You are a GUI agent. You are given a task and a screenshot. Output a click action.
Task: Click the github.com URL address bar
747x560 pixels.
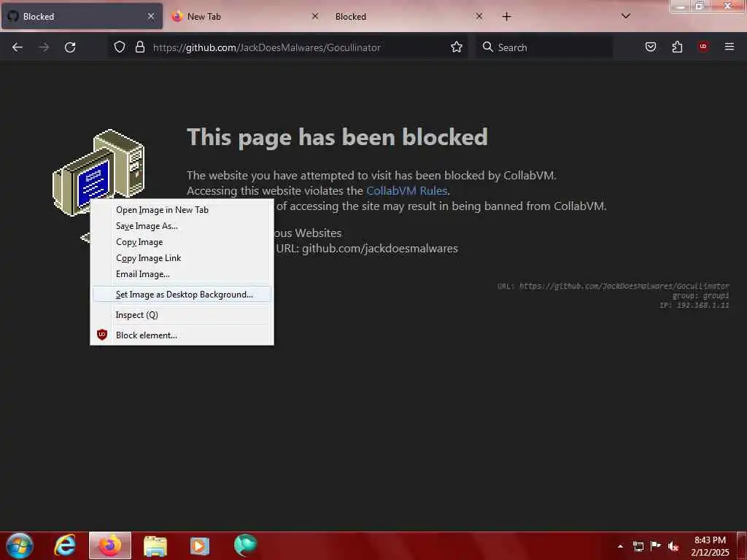click(x=288, y=47)
